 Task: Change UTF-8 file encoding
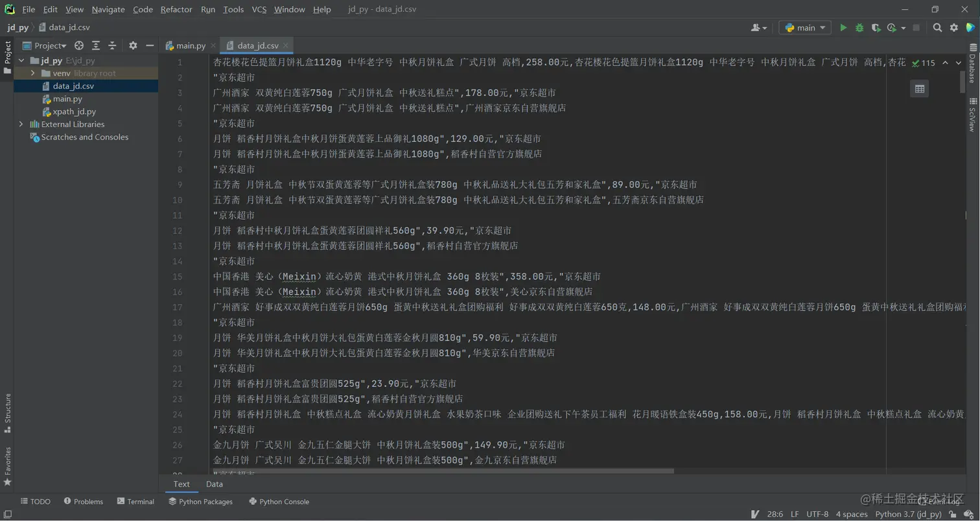click(817, 515)
